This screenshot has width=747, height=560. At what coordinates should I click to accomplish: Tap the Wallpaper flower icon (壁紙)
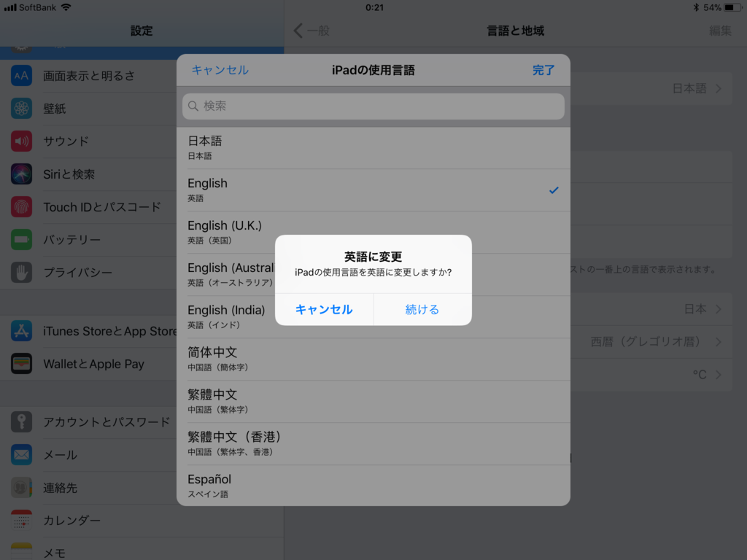point(21,109)
